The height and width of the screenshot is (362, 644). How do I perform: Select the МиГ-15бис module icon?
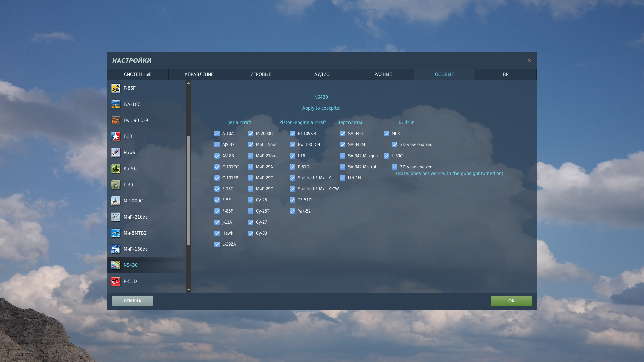[116, 249]
